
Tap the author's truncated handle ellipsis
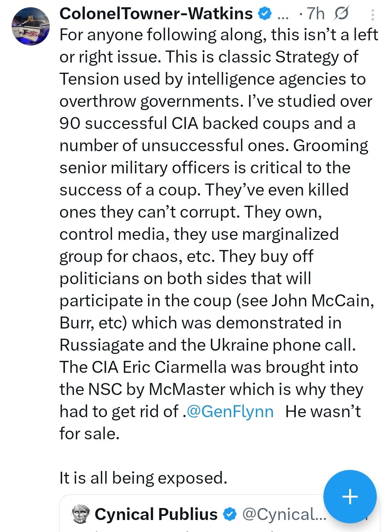point(283,15)
